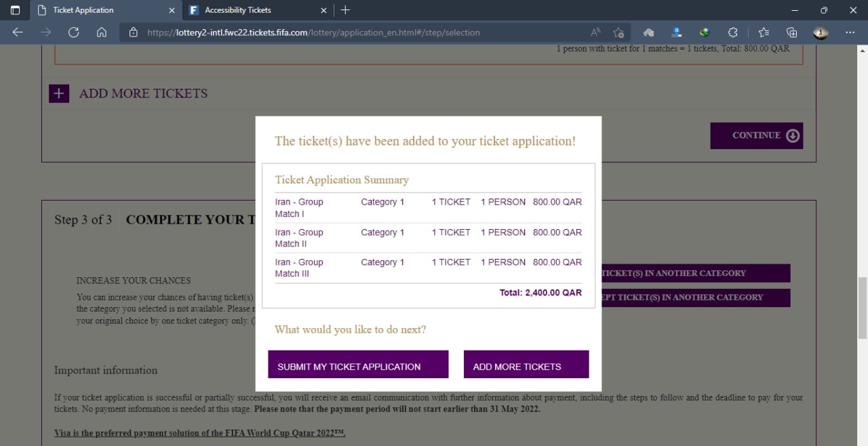Open the Favorites list icon
Viewport: 868px width, 446px height.
764,32
